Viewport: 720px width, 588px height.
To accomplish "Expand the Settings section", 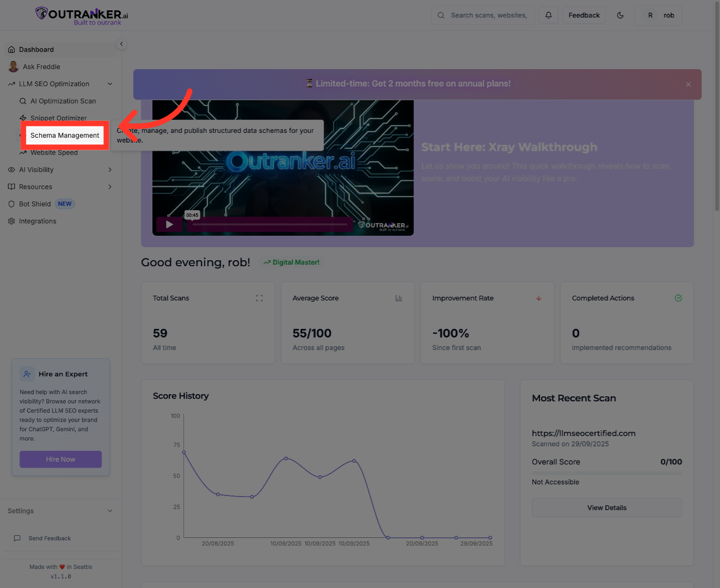I will coord(110,511).
